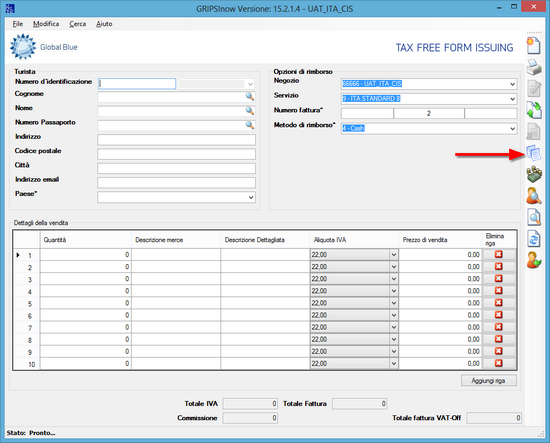Screen dimensions: 550x443
Task: Click into the Città field
Action: tap(176, 168)
